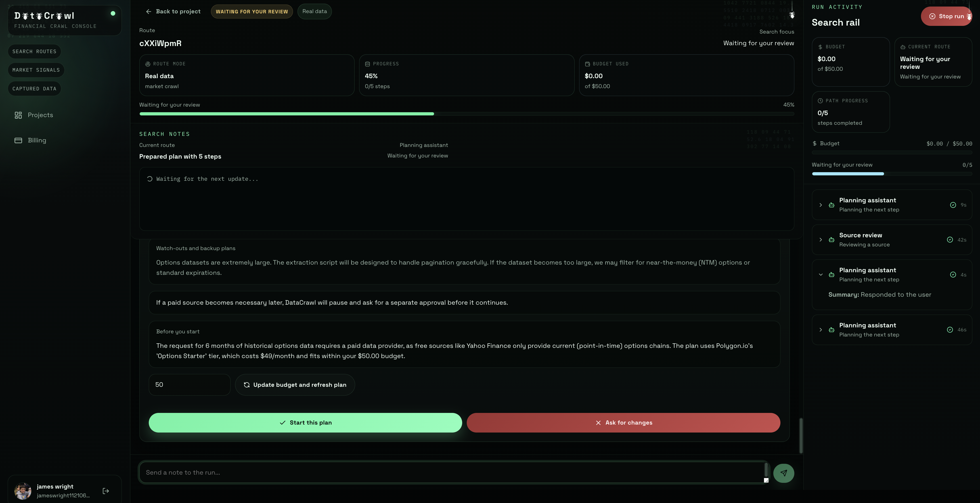Click the green route progress bar at 45%
This screenshot has width=980, height=503.
286,114
